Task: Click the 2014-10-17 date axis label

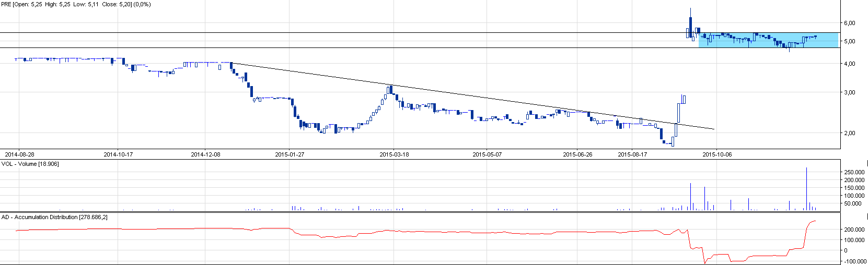Action: (x=118, y=154)
